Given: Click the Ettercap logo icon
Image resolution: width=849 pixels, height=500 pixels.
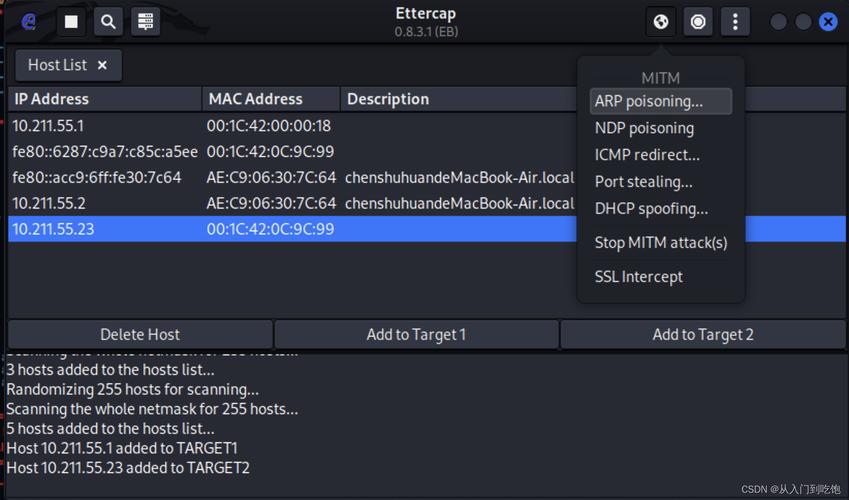Looking at the screenshot, I should click(x=29, y=22).
